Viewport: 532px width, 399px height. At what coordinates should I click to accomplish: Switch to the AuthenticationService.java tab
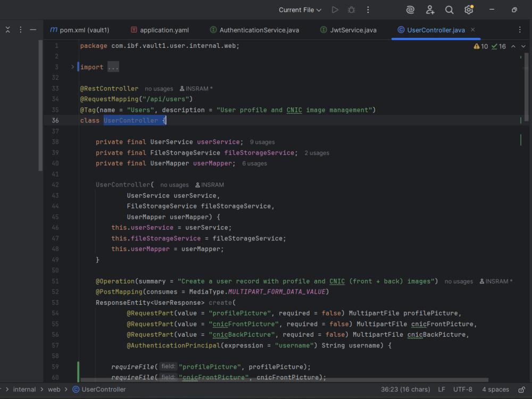pos(254,30)
